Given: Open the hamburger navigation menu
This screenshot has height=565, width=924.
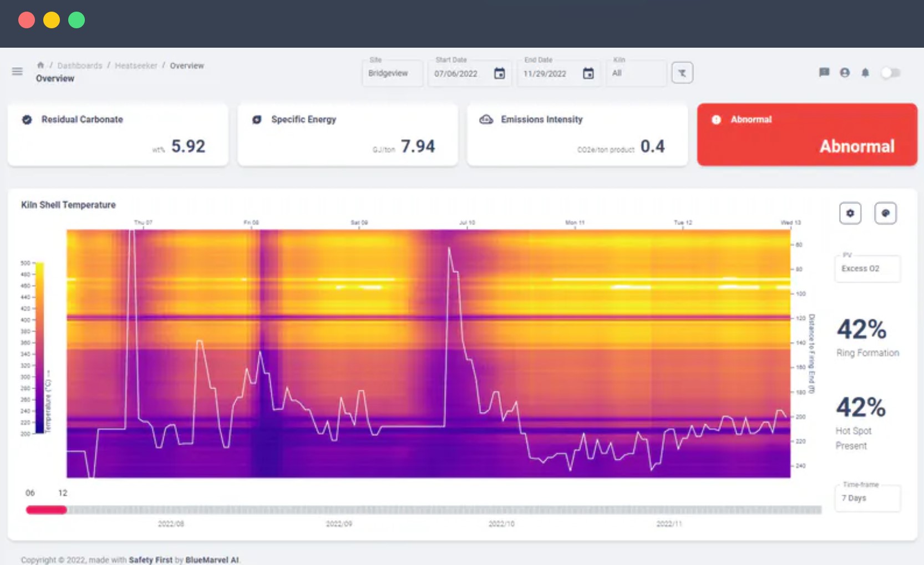Looking at the screenshot, I should (17, 72).
